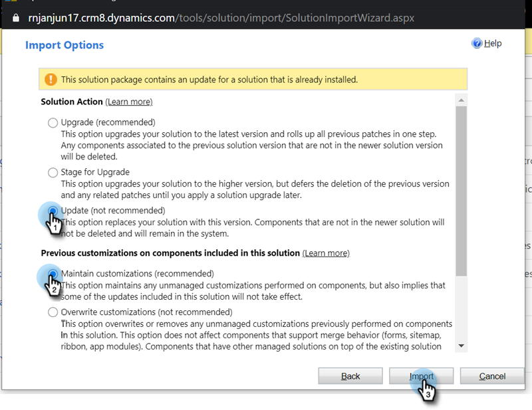
Task: Click the orange warning exclamation icon
Action: (51, 79)
